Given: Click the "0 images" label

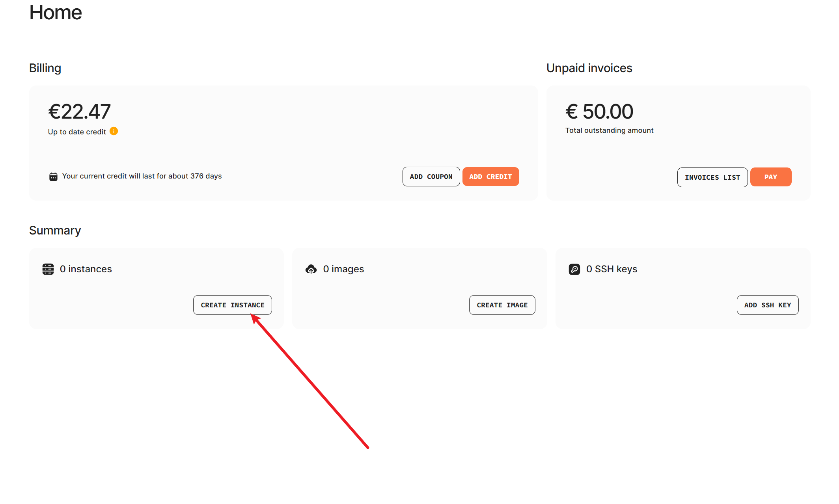Looking at the screenshot, I should tap(343, 269).
